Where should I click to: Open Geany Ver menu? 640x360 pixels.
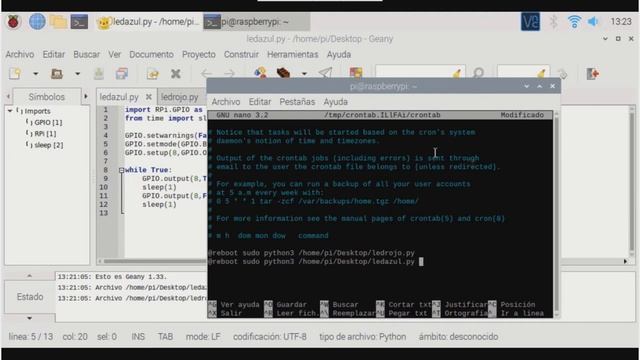click(x=114, y=54)
